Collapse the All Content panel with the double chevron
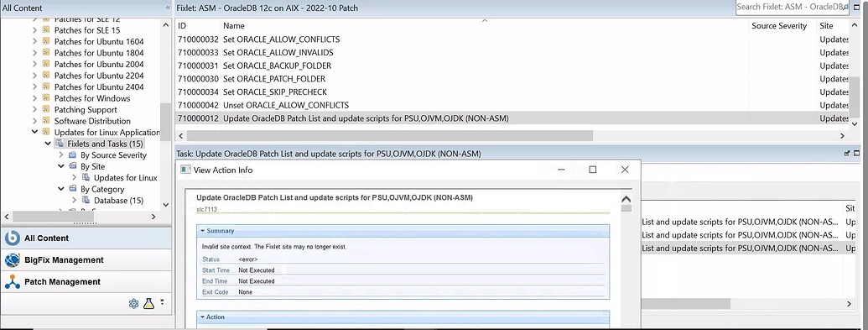Image resolution: width=868 pixels, height=330 pixels. [x=168, y=8]
